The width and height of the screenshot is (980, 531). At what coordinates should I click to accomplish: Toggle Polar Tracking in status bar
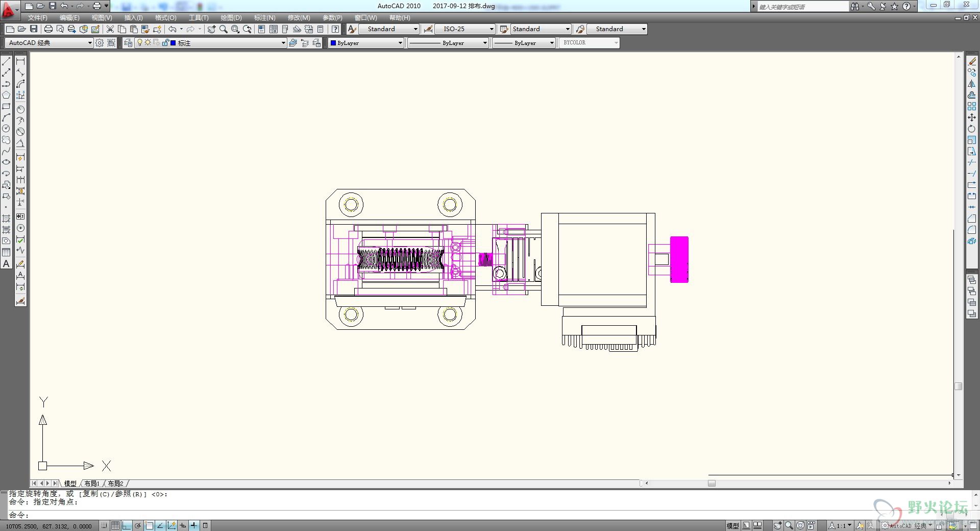click(x=138, y=525)
